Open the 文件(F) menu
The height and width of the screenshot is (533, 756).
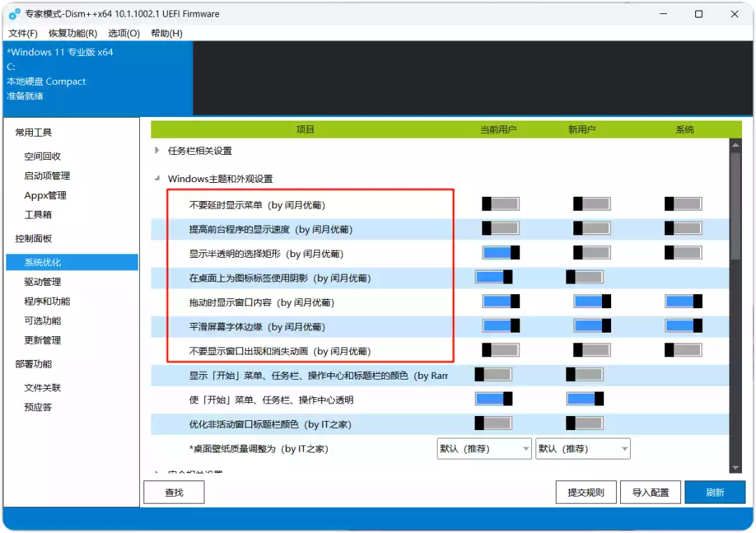click(22, 34)
